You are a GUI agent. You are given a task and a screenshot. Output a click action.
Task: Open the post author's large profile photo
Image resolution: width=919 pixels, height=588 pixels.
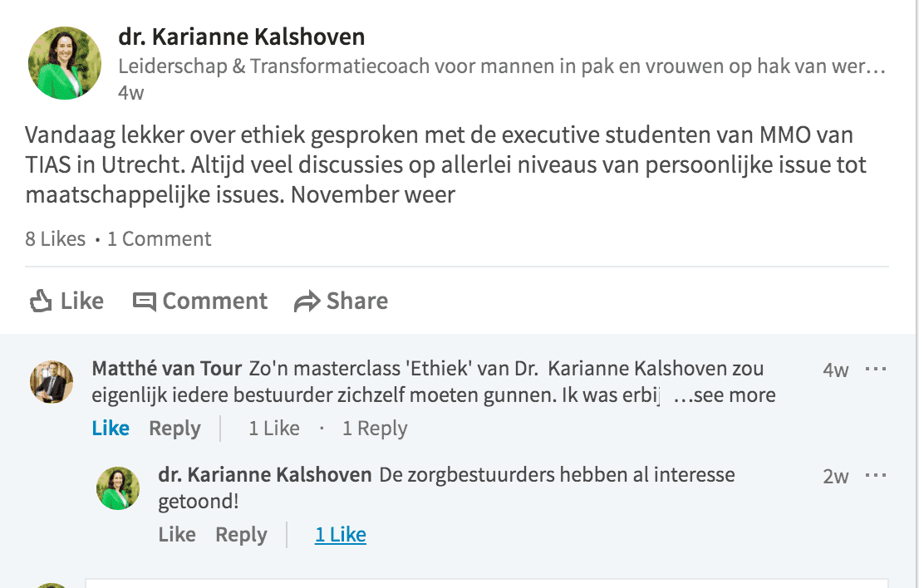65,63
